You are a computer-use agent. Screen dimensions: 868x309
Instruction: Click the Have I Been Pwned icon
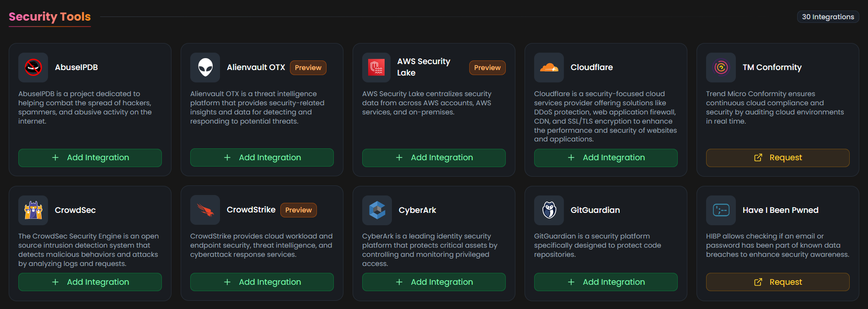[721, 210]
